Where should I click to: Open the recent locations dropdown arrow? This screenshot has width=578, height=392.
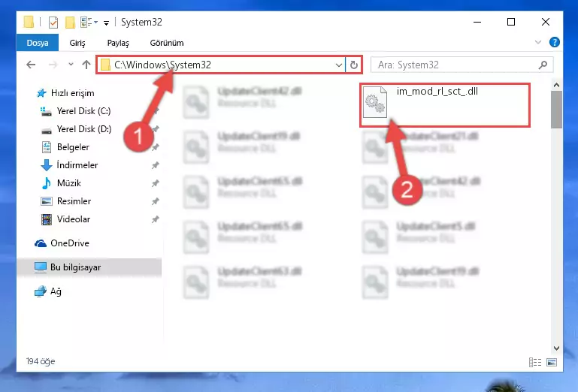coord(71,65)
